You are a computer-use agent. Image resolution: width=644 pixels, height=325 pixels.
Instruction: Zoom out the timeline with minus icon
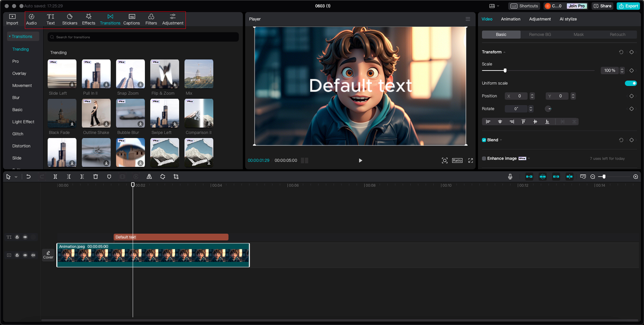[593, 177]
